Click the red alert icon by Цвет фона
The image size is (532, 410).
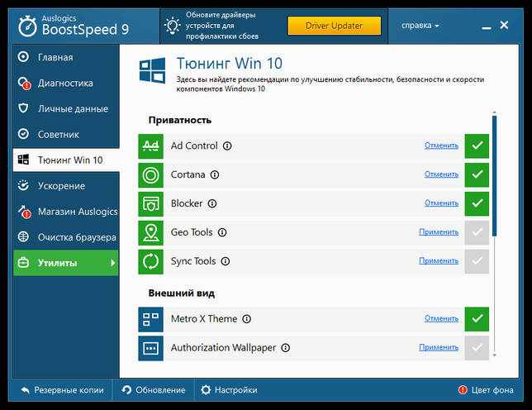pyautogui.click(x=463, y=390)
